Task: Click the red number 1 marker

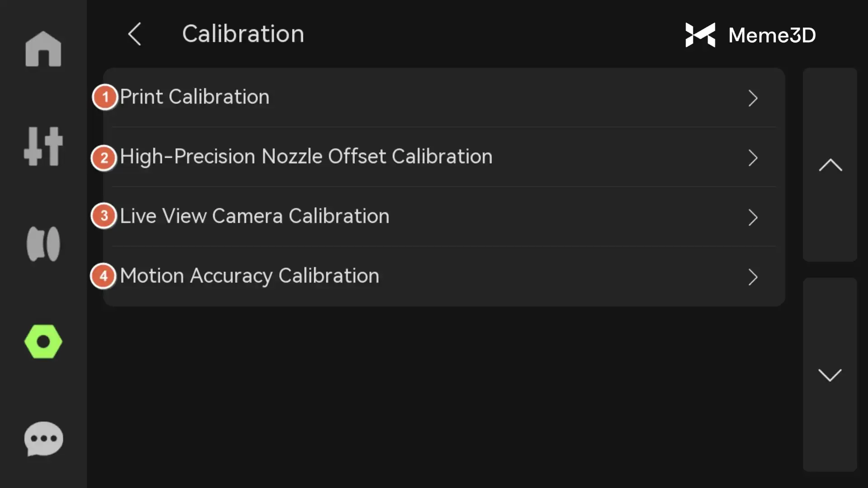Action: click(x=105, y=97)
